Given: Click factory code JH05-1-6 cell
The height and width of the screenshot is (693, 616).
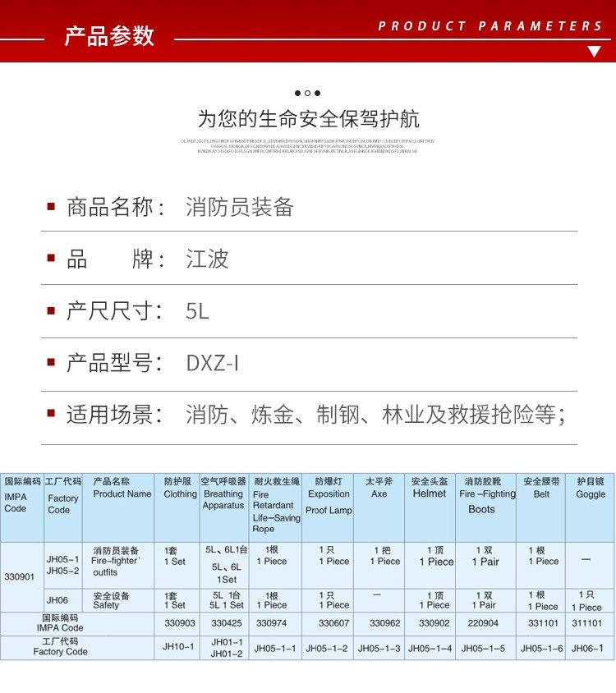Looking at the screenshot, I should (540, 649).
